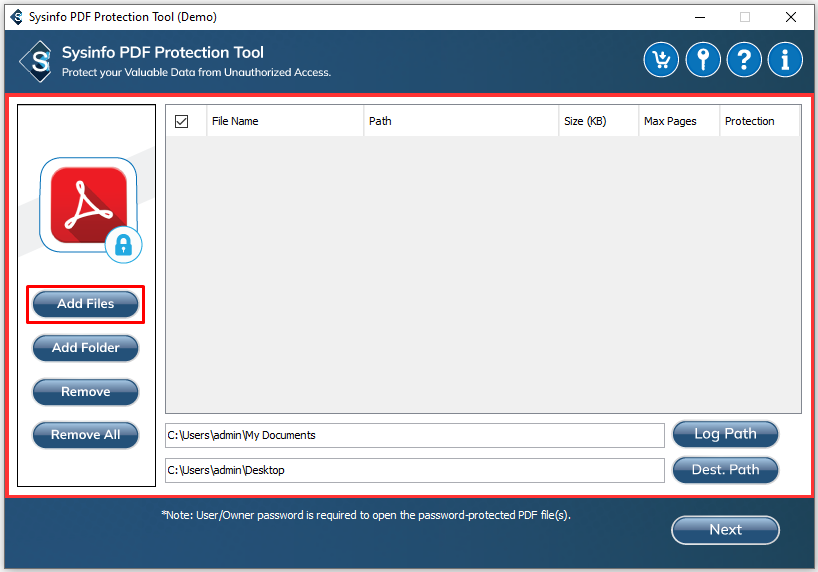This screenshot has width=818, height=572.
Task: Click the My Documents log path field
Action: pyautogui.click(x=414, y=436)
